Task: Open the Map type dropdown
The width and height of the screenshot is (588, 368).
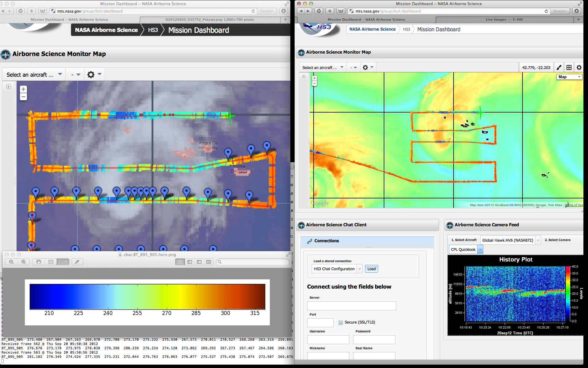Action: (569, 77)
